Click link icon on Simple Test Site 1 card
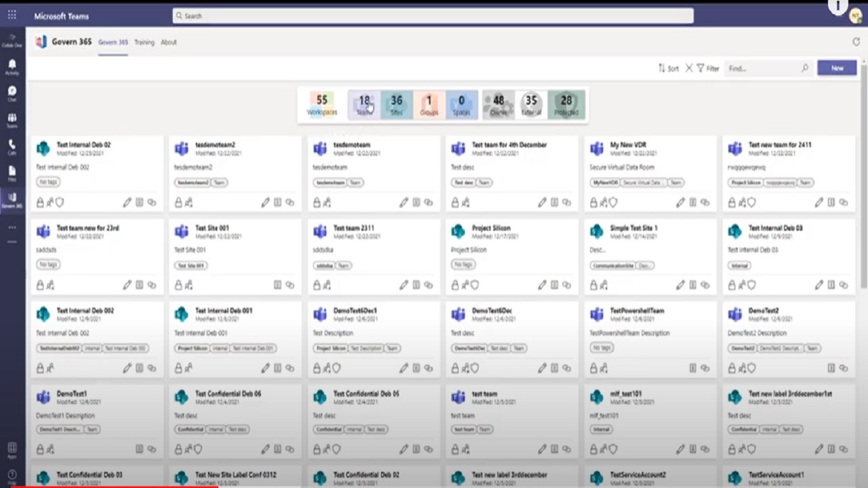The height and width of the screenshot is (488, 868). tap(705, 285)
